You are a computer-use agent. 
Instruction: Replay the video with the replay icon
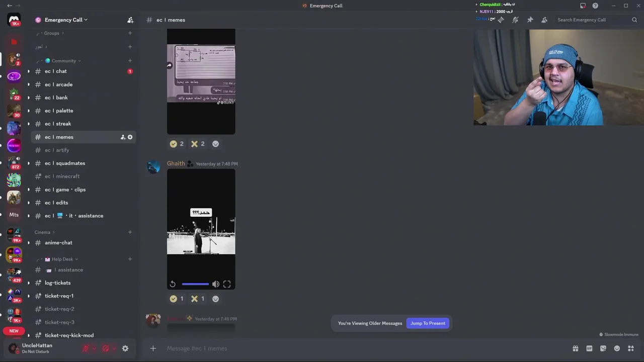pos(173,284)
